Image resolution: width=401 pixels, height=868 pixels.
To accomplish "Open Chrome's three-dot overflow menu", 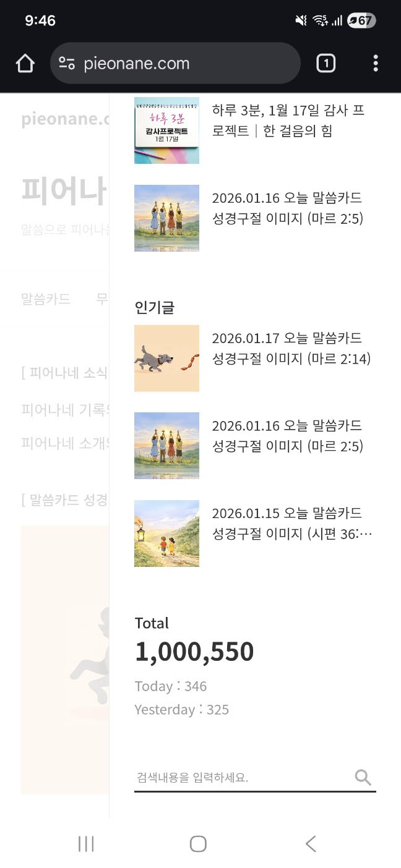I will pos(375,62).
